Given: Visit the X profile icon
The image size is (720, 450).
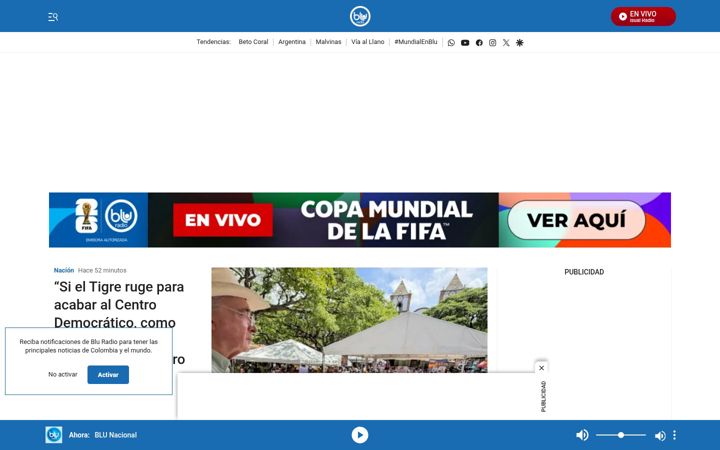Looking at the screenshot, I should point(506,43).
